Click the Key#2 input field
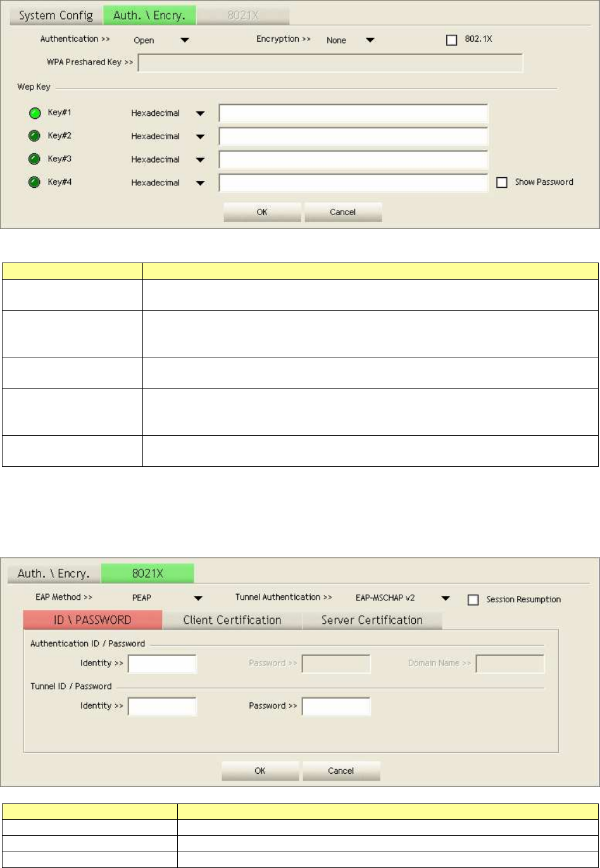The height and width of the screenshot is (868, 600). tap(353, 136)
